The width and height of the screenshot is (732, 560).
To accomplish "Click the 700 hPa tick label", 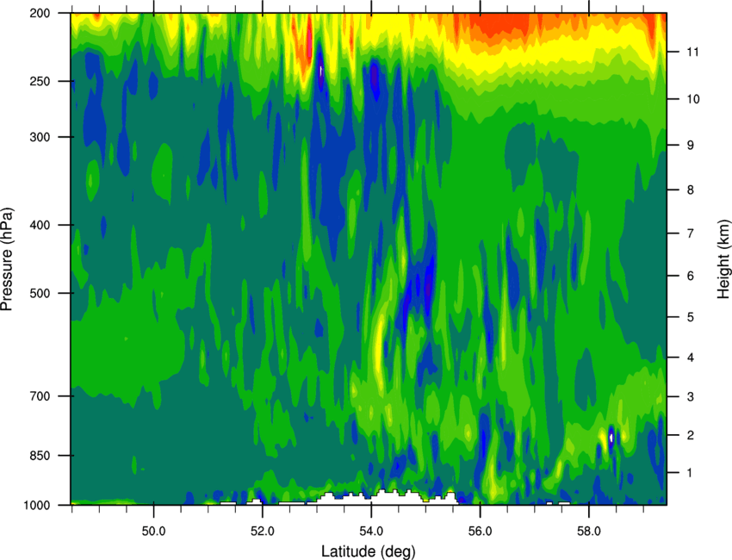I will [40, 396].
